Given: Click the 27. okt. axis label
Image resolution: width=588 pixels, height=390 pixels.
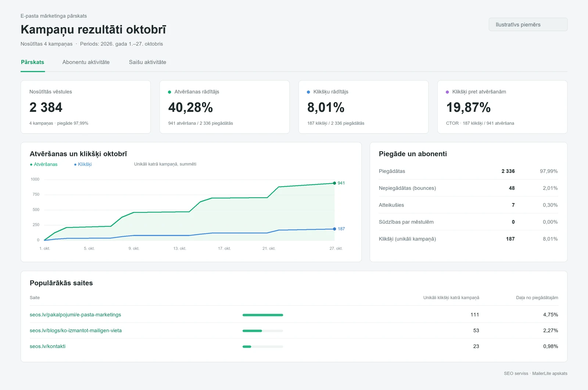Looking at the screenshot, I should click(x=336, y=248).
